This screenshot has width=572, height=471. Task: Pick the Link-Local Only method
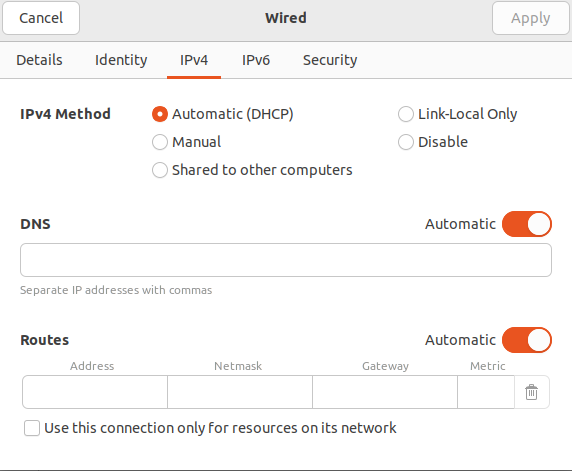[406, 114]
